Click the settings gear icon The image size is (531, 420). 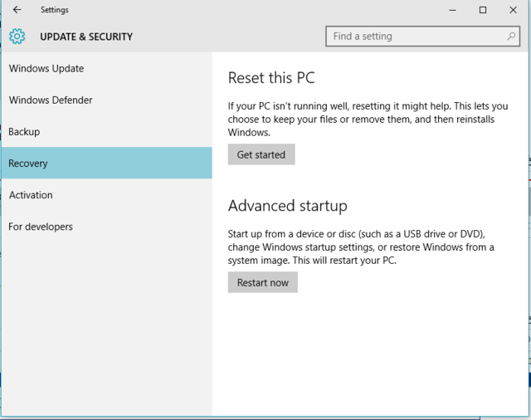point(17,37)
